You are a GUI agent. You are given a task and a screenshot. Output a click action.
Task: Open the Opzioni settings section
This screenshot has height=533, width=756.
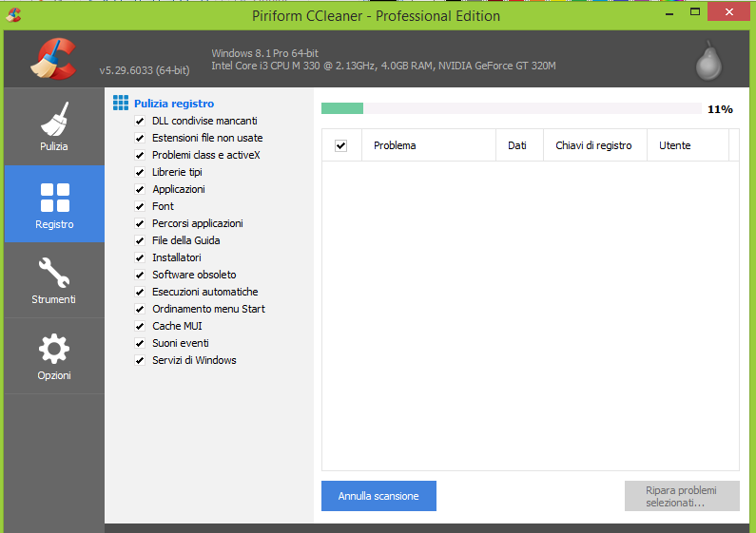coord(54,356)
